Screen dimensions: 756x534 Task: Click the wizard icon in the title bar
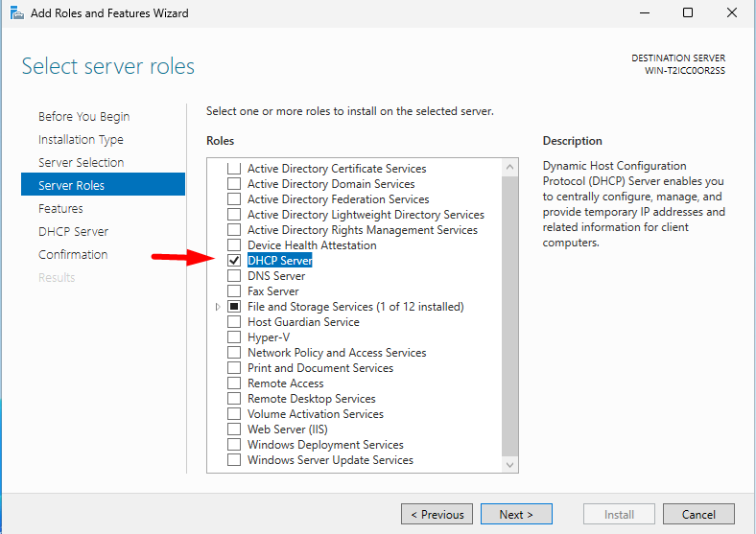[x=17, y=13]
